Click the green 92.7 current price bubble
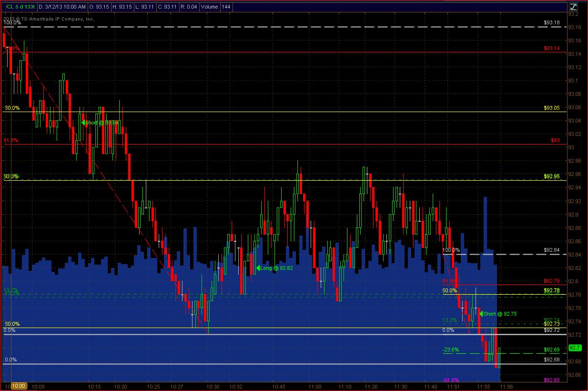Viewport: 588px width, 391px height. tap(575, 347)
